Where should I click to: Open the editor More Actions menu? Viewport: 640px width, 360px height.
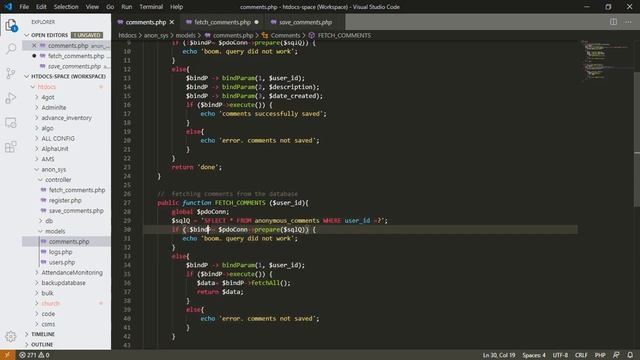[628, 22]
